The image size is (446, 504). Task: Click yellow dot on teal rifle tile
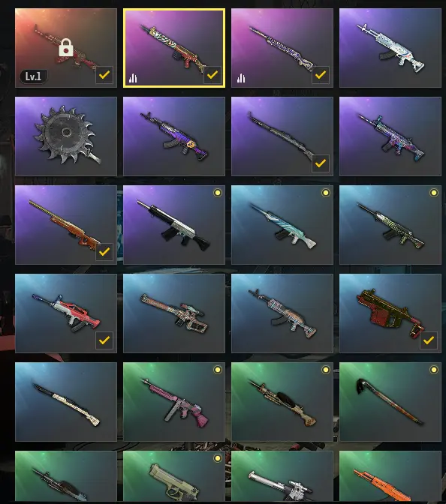point(326,193)
